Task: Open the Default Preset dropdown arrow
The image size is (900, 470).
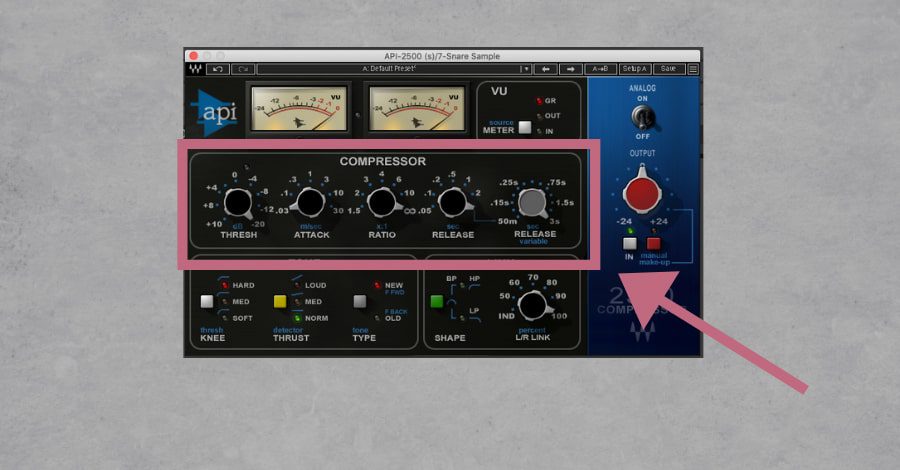Action: (x=525, y=69)
